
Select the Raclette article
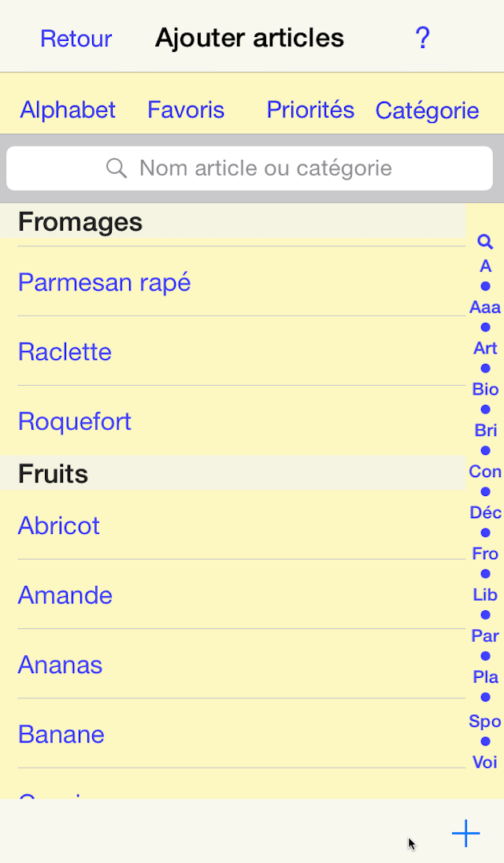(x=65, y=351)
